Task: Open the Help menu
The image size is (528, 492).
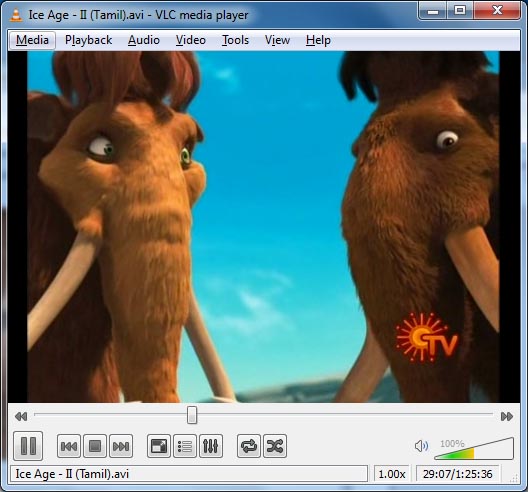Action: coord(318,40)
